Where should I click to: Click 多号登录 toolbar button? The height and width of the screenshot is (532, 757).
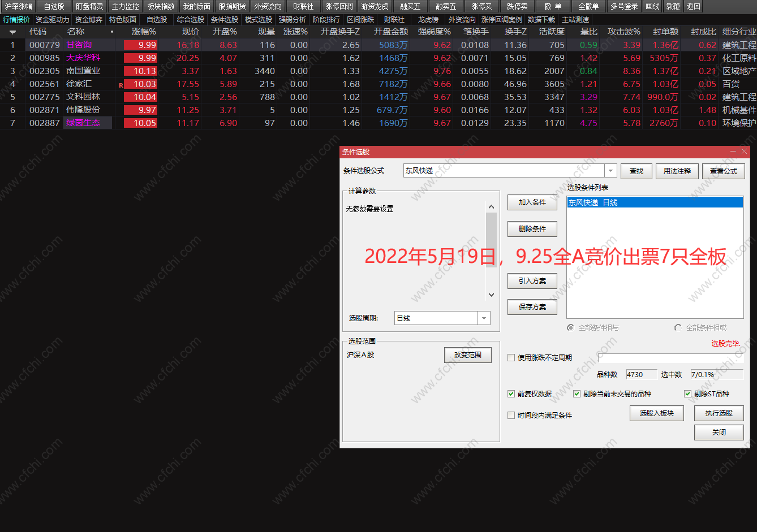[x=624, y=6]
